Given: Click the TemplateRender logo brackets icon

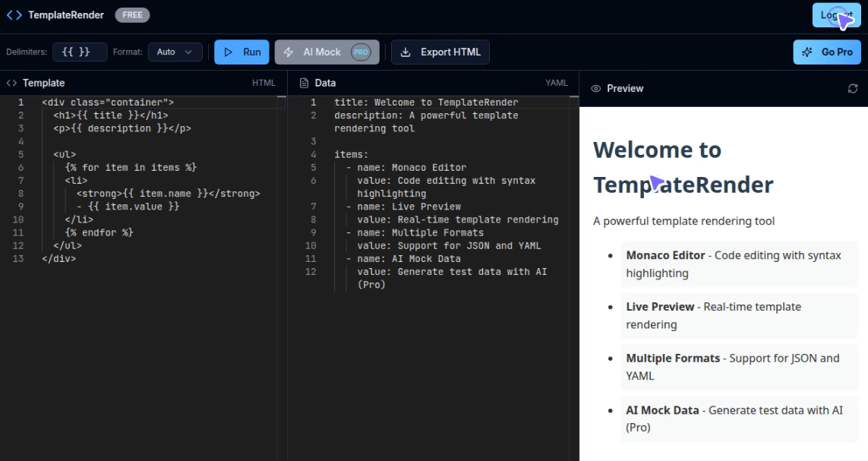Looking at the screenshot, I should [13, 14].
